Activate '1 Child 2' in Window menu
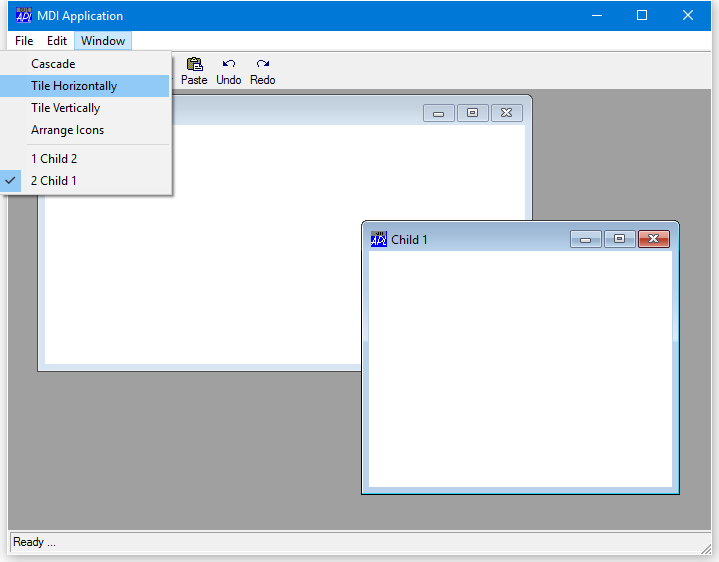Image resolution: width=719 pixels, height=562 pixels. click(x=54, y=159)
